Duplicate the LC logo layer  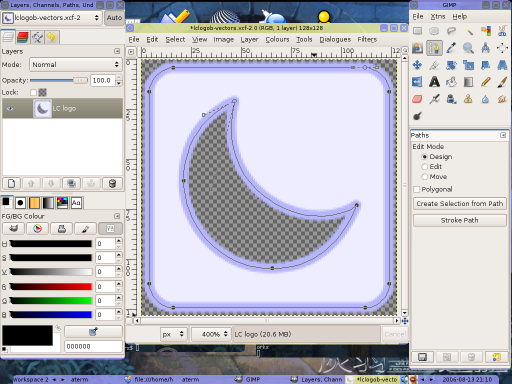71,184
